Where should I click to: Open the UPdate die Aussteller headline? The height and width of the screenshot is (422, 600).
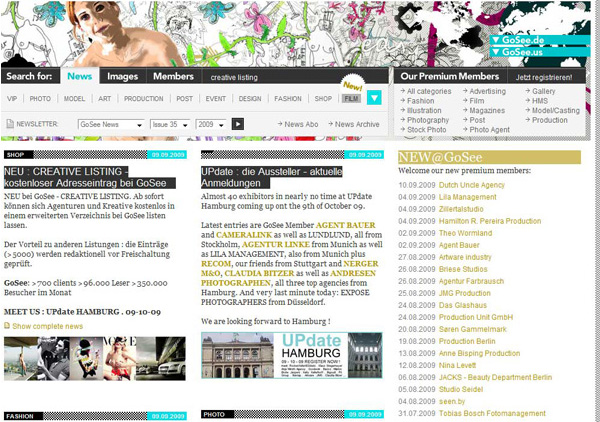point(272,177)
